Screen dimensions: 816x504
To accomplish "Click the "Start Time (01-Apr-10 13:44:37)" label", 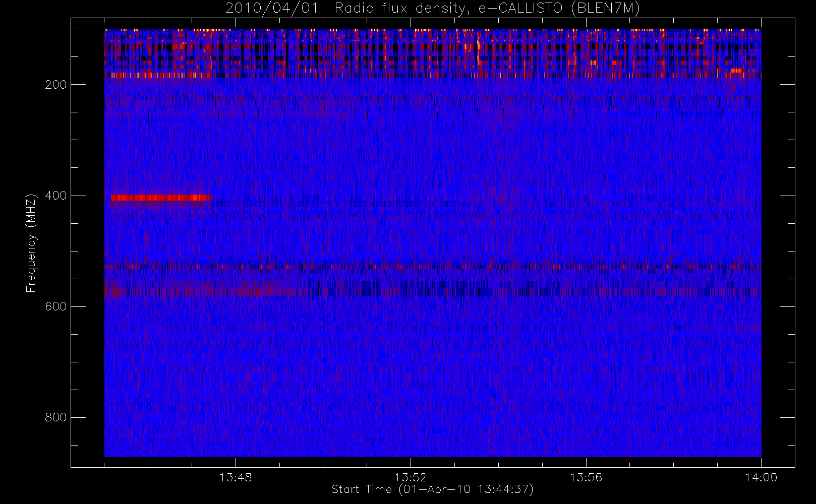I will coord(432,489).
